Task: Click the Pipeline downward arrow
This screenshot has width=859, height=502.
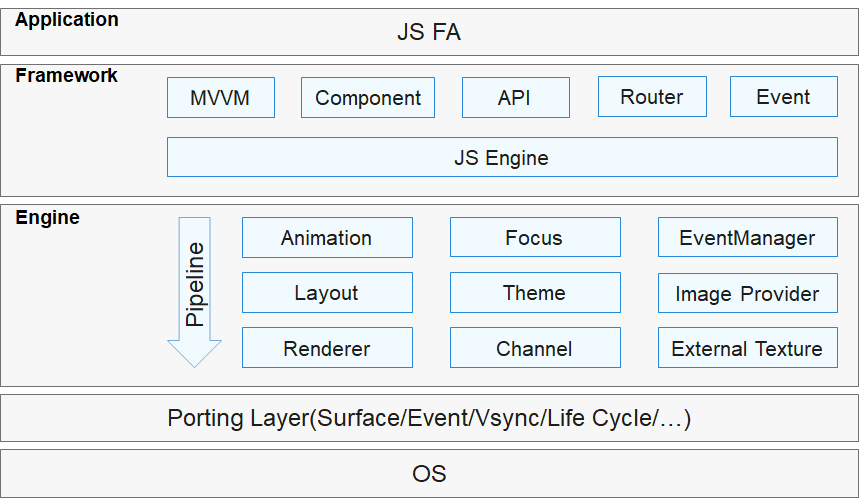Action: [194, 290]
